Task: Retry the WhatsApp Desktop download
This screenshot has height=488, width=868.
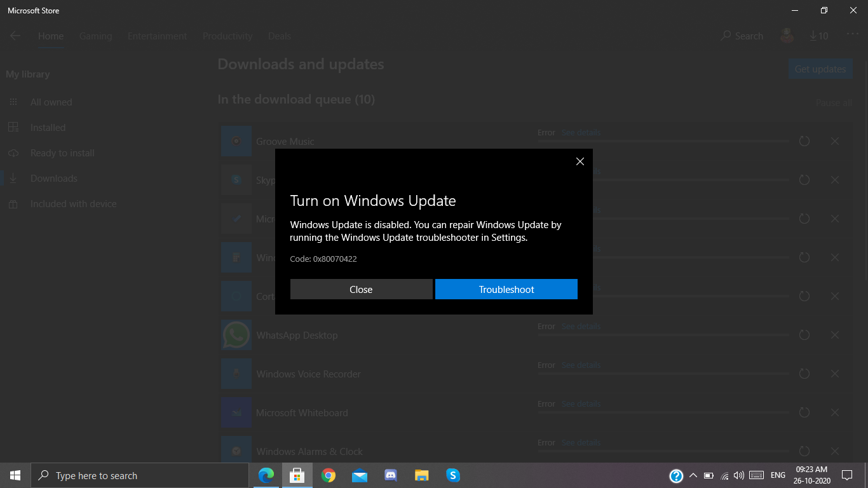Action: [x=804, y=335]
